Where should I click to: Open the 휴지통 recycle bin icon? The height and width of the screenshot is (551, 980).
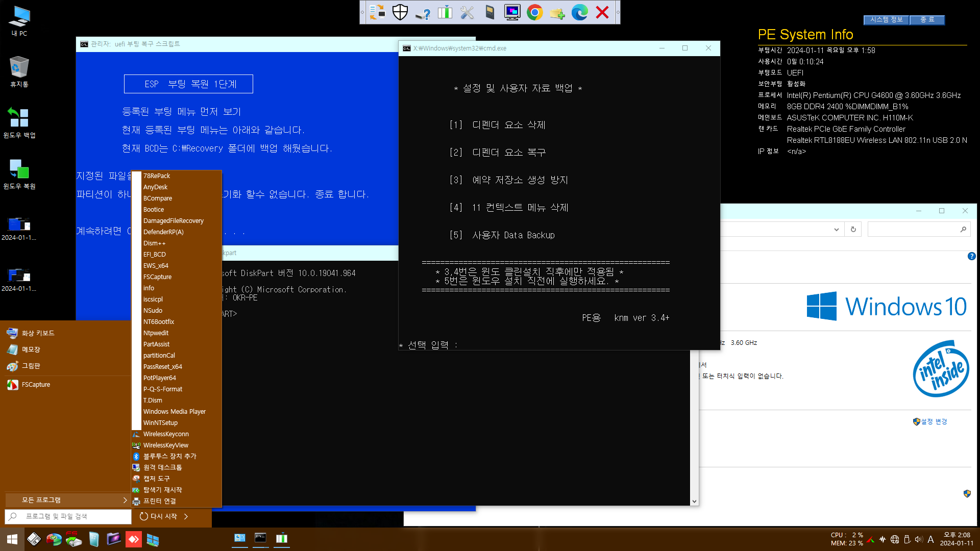(19, 72)
